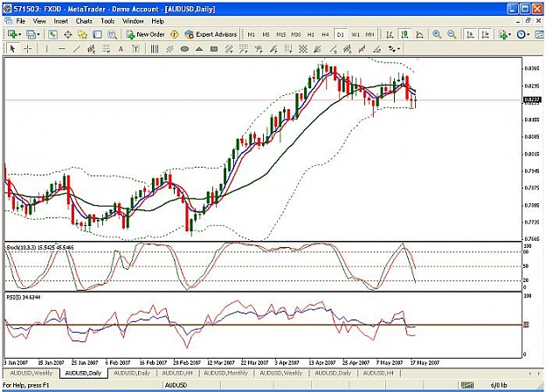The image size is (546, 392).
Task: Draw a vertical line tool
Action: [46, 49]
